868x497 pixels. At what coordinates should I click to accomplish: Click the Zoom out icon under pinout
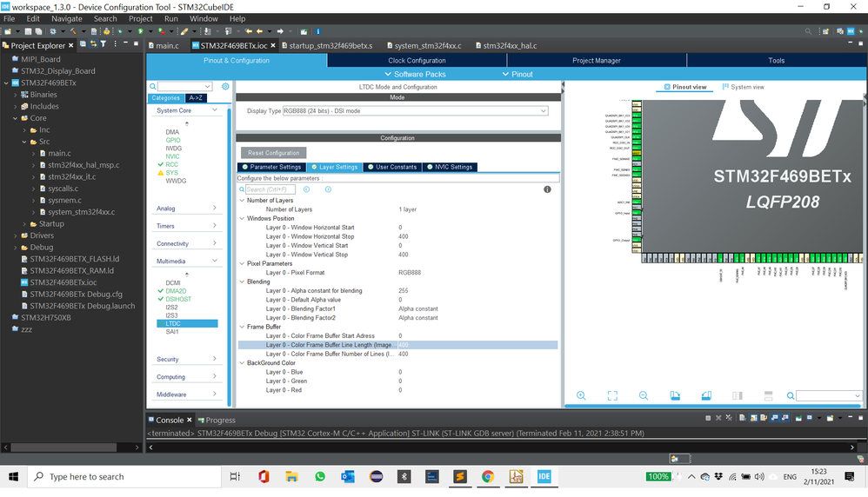click(644, 395)
